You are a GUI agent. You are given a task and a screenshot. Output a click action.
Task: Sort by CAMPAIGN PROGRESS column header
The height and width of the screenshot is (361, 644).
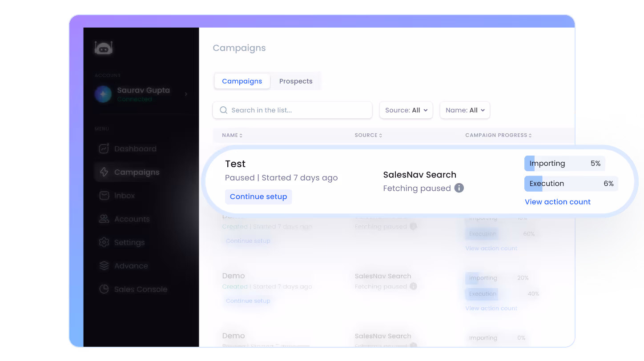click(499, 135)
